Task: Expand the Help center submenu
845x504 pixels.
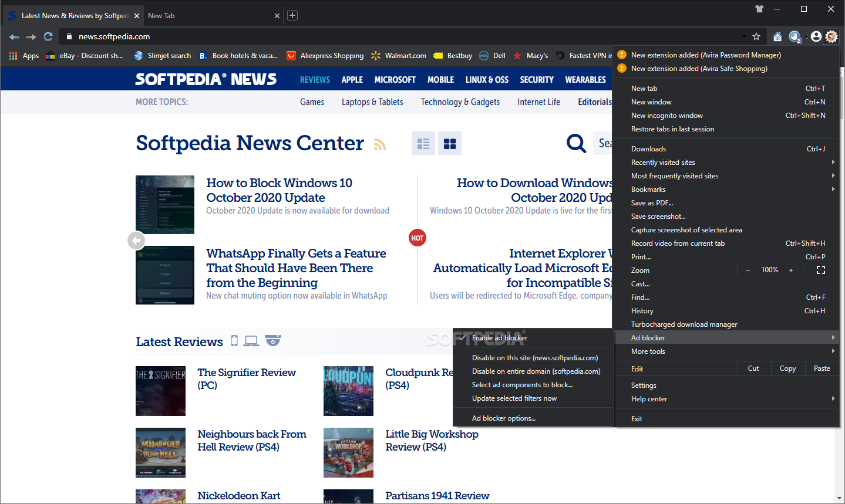Action: pos(726,399)
